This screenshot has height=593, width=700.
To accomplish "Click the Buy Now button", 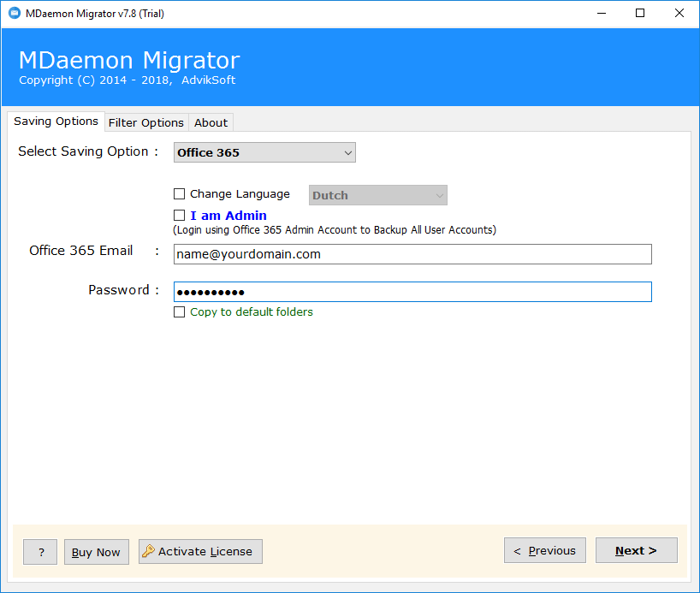I will [x=96, y=551].
